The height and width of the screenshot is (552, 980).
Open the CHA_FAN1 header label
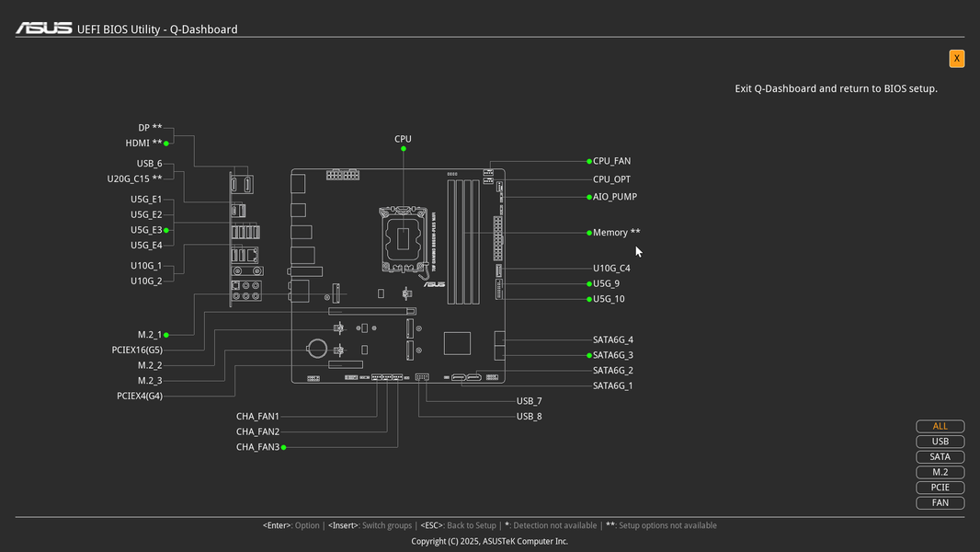point(257,417)
